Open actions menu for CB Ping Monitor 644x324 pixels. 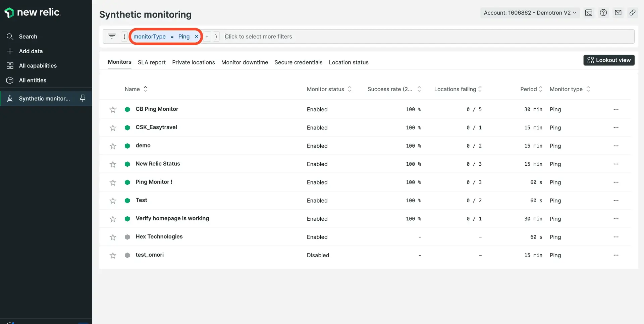tap(616, 109)
